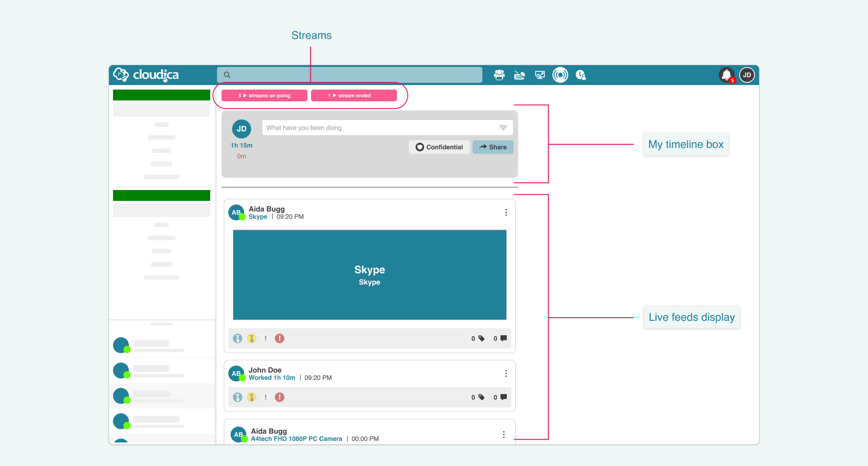
Task: Open tags on the Skype post
Action: (478, 338)
